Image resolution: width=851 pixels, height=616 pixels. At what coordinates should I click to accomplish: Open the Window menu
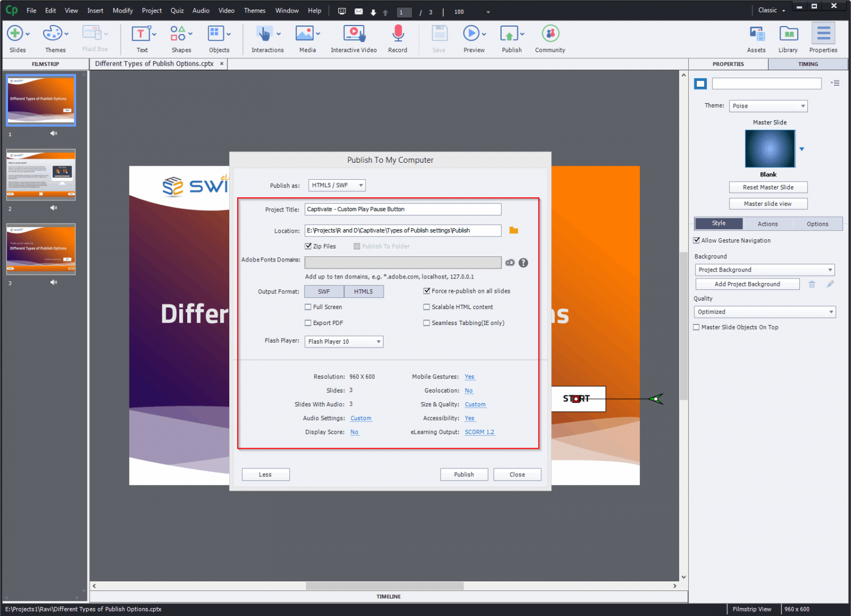click(287, 11)
